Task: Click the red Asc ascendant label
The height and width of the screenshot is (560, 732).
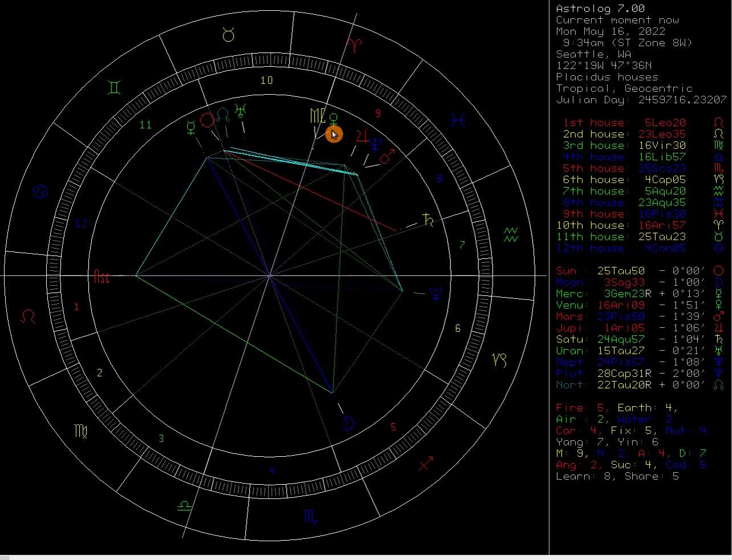Action: pyautogui.click(x=101, y=277)
